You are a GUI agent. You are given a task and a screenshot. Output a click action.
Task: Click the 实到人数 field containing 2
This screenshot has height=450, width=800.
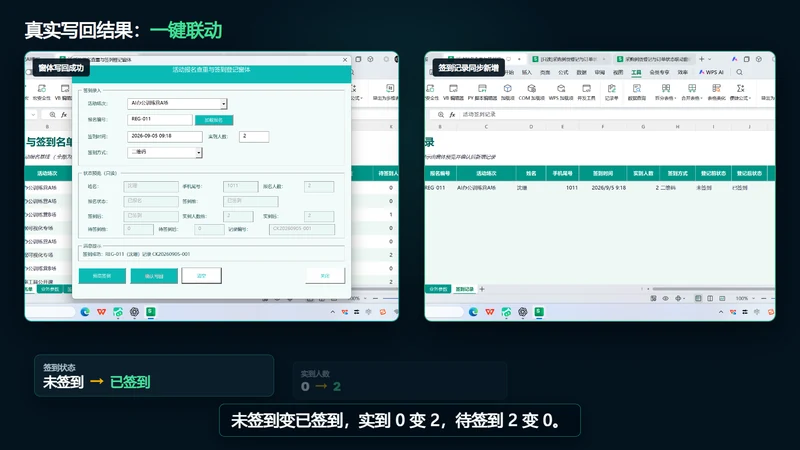coord(254,136)
